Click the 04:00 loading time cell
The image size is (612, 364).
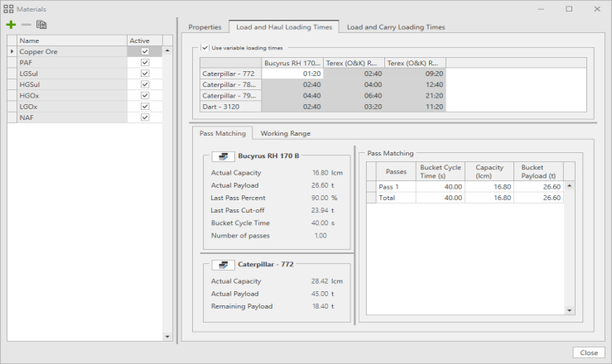[x=354, y=84]
